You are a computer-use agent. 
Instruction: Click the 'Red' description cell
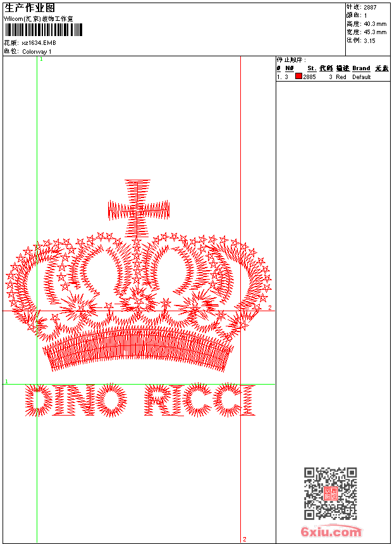(x=341, y=77)
